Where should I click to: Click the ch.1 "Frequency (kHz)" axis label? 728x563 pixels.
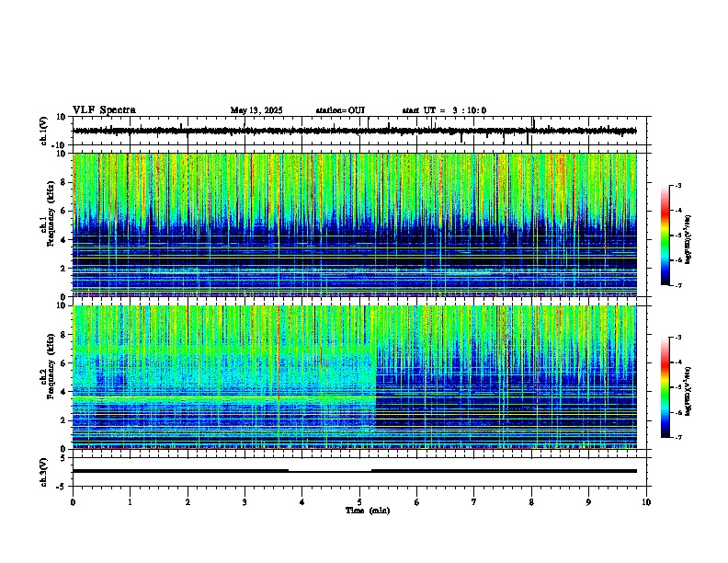[x=51, y=212]
